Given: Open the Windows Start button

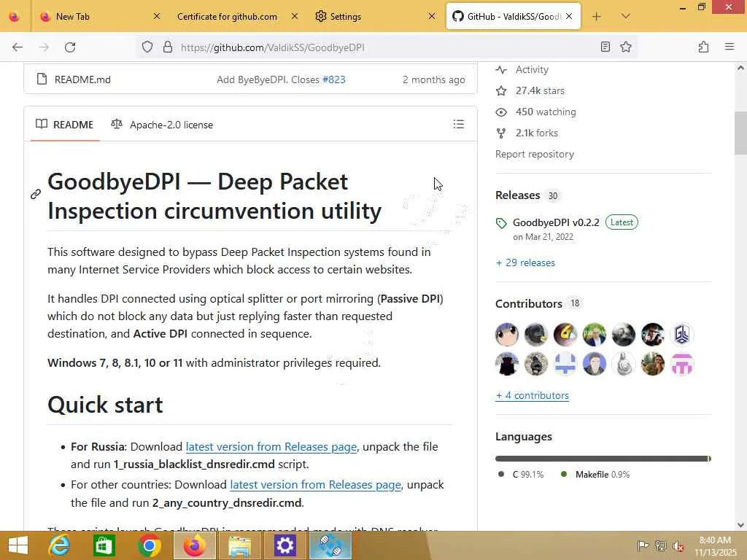Looking at the screenshot, I should (x=18, y=545).
